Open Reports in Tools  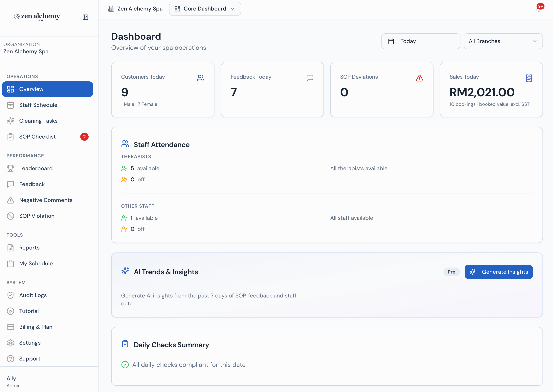click(48, 248)
